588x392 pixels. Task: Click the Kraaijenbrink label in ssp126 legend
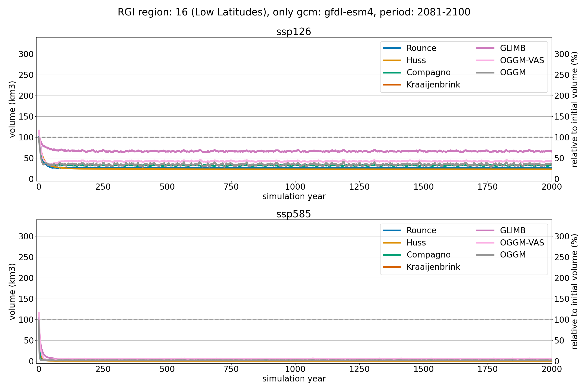tap(433, 85)
